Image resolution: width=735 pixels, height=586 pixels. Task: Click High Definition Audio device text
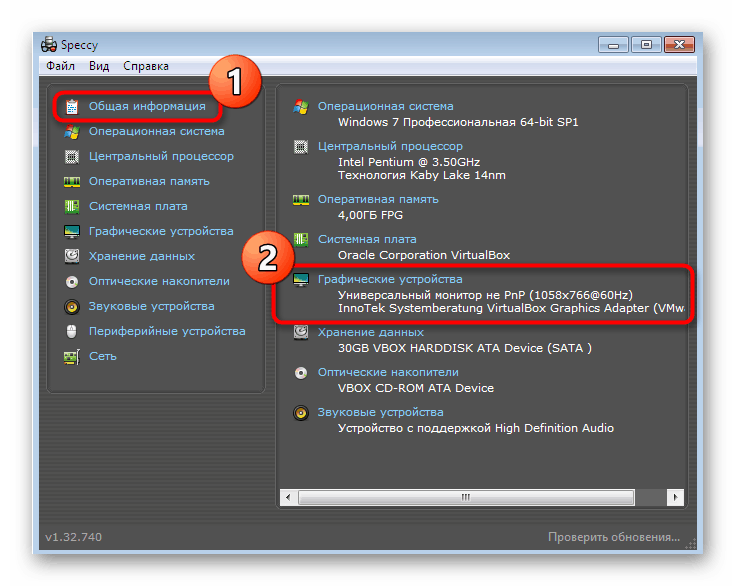point(476,428)
